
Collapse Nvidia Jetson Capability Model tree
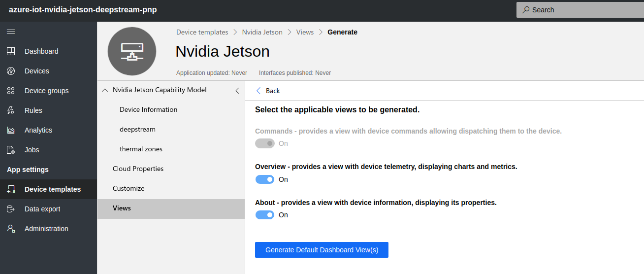pos(104,90)
